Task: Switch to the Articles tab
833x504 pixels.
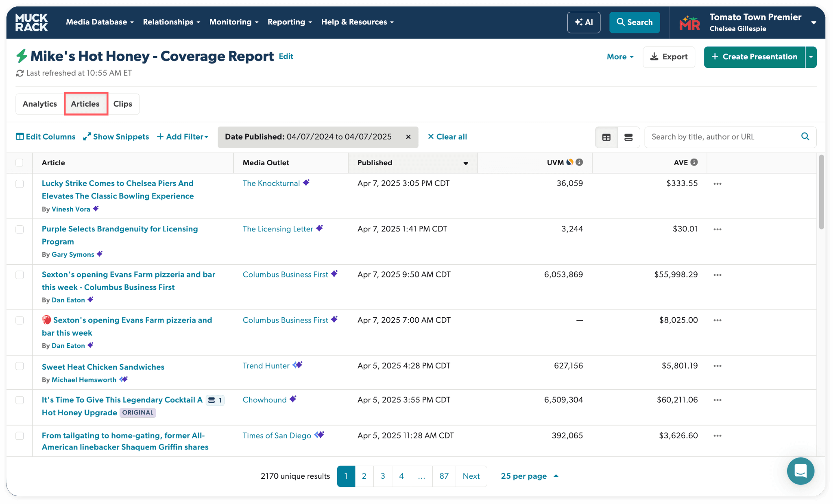Action: coord(85,104)
